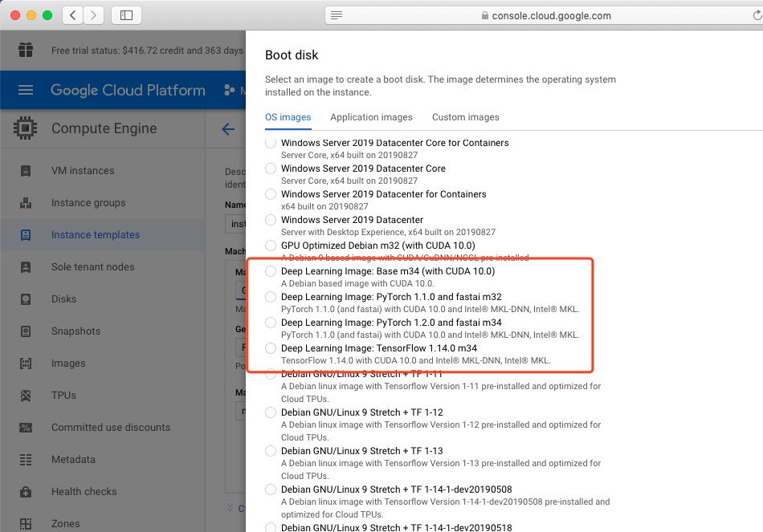
Task: Click the TPUs sidebar icon
Action: point(26,396)
